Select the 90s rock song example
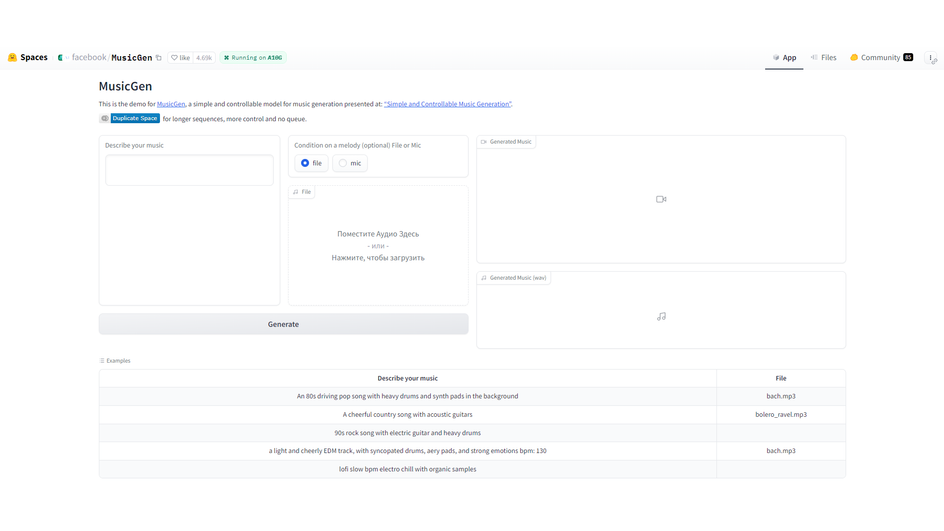Image resolution: width=944 pixels, height=531 pixels. point(408,433)
